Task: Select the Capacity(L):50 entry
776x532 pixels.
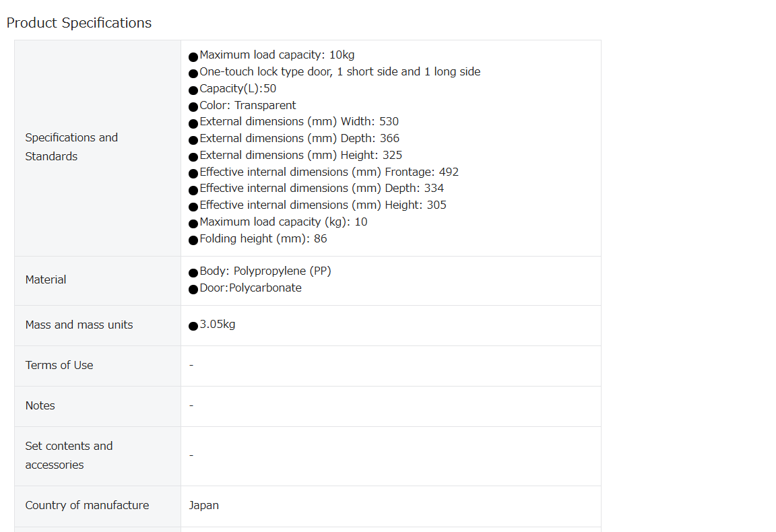Action: 238,89
